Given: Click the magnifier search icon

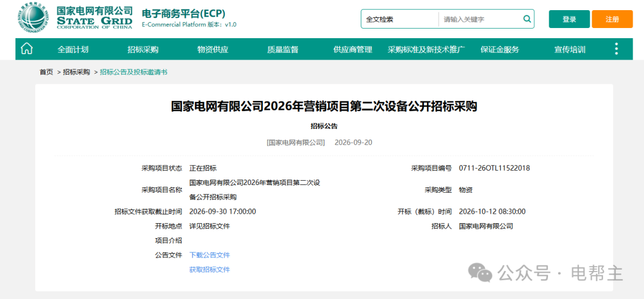Looking at the screenshot, I should click(527, 19).
